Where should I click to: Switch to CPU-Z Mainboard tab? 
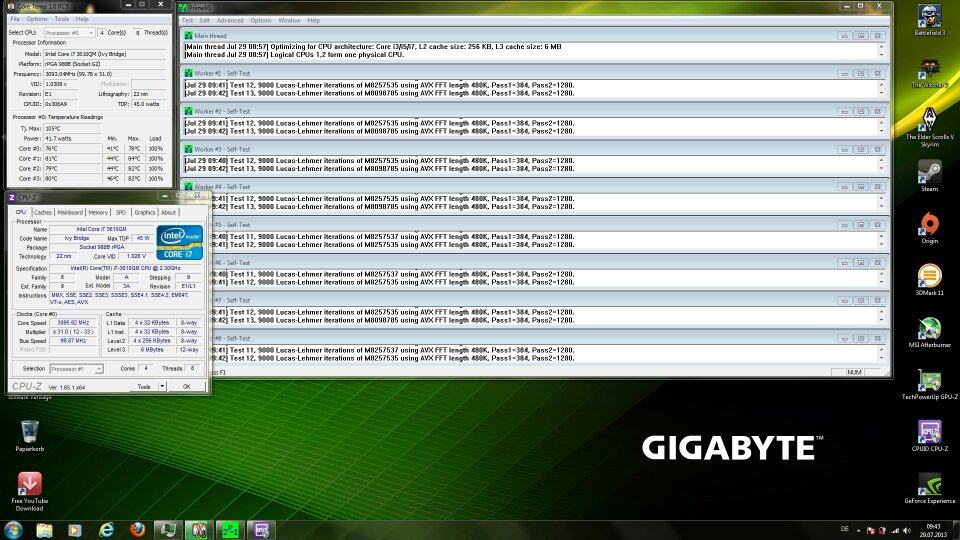[x=70, y=212]
